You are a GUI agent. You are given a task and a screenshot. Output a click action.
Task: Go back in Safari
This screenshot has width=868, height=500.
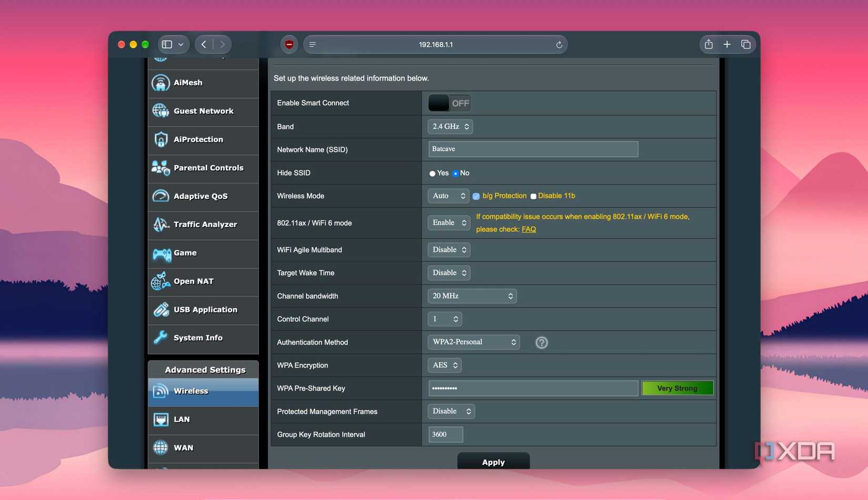coord(204,45)
